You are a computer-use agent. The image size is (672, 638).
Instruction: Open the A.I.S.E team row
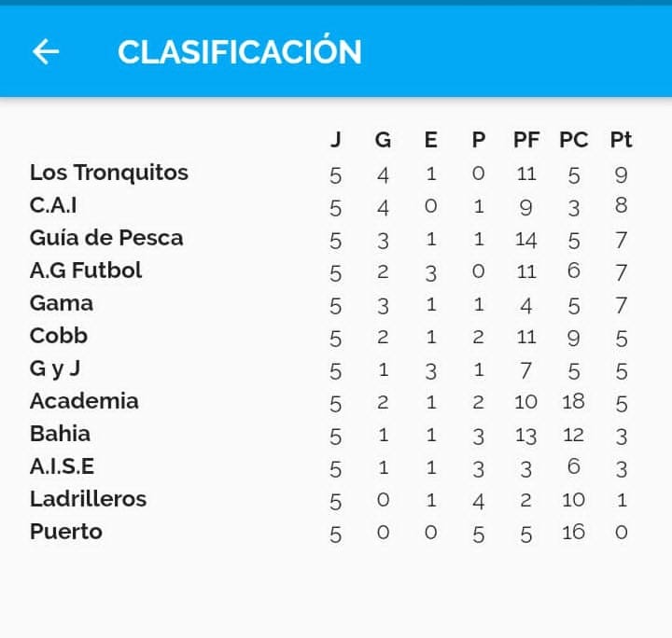pos(63,466)
